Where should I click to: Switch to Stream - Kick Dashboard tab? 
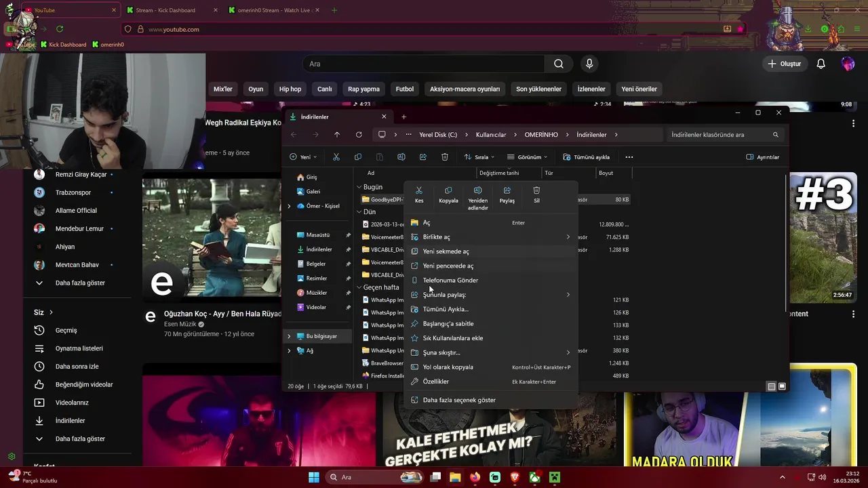point(172,10)
